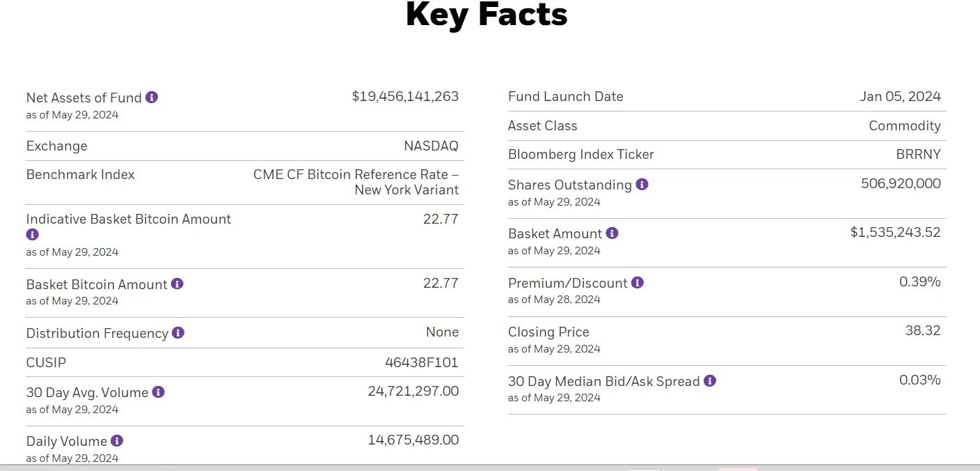Click the Closing Price value 38.32
The height and width of the screenshot is (471, 980).
(x=923, y=331)
